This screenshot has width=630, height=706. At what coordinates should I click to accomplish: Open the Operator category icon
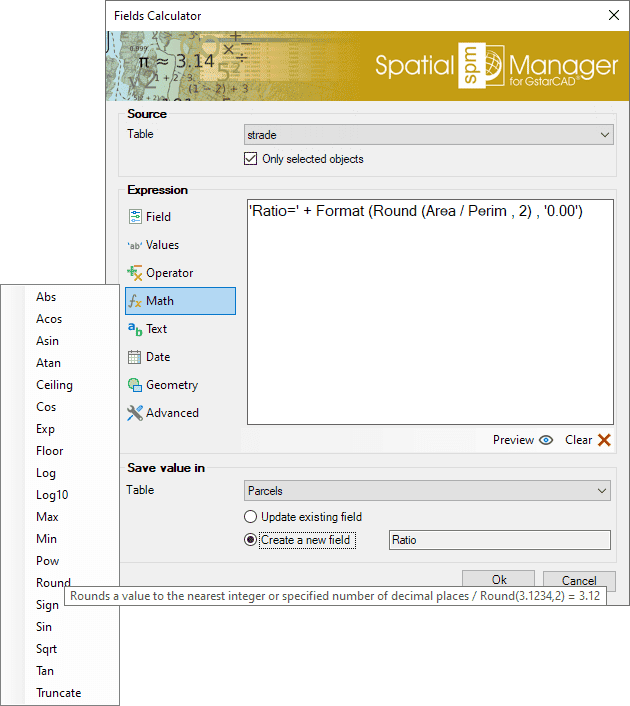[135, 273]
